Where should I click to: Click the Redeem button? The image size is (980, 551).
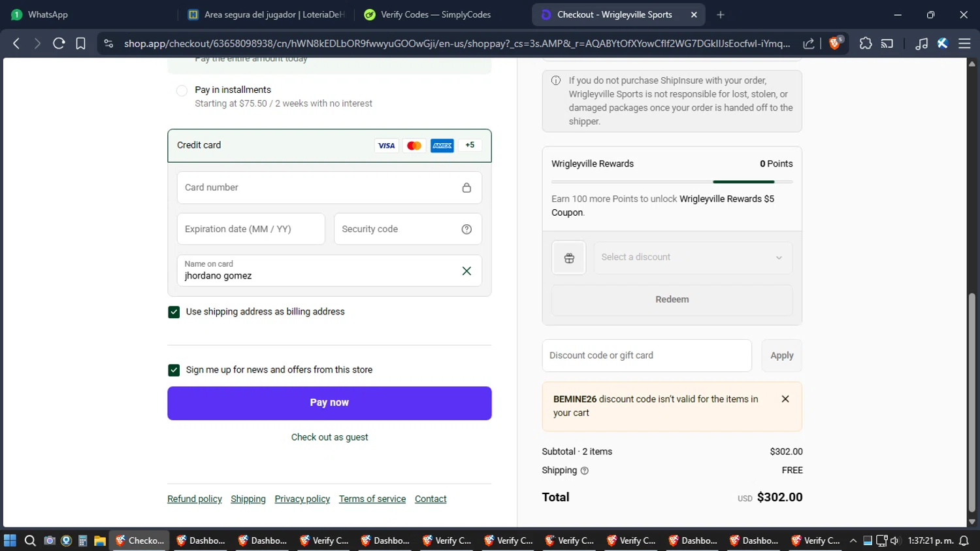(x=672, y=300)
